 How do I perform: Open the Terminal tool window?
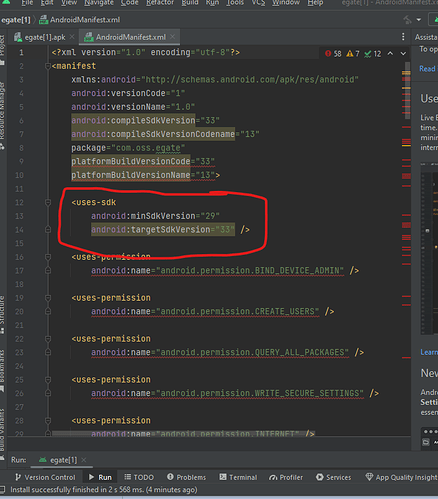pos(238,477)
